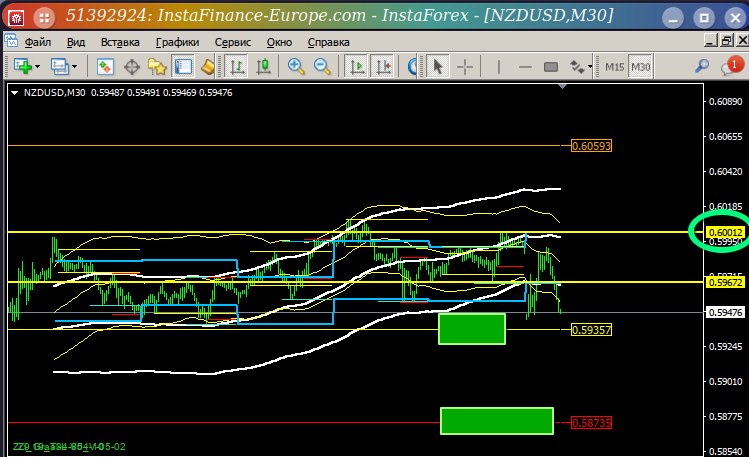
Task: Open the Navigator folder-star icon
Action: 157,66
